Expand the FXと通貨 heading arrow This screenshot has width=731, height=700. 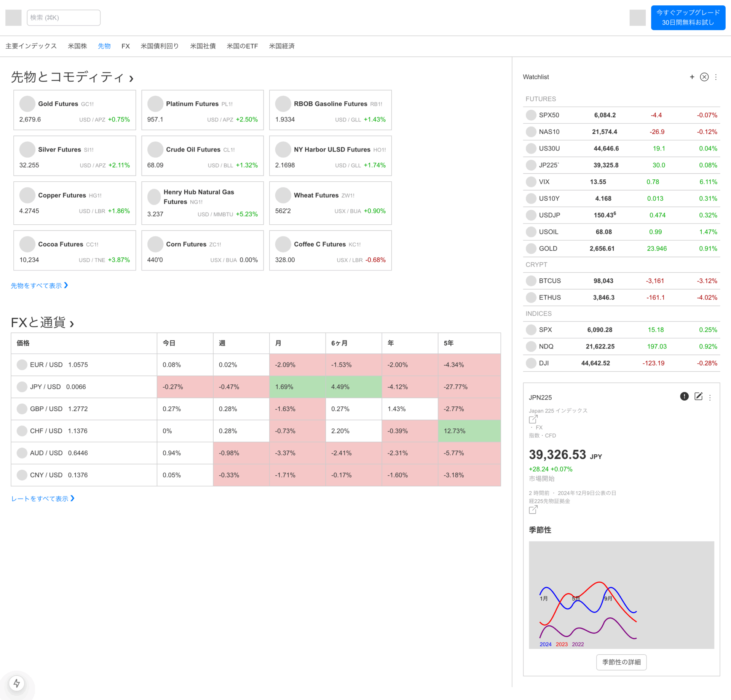pyautogui.click(x=72, y=324)
